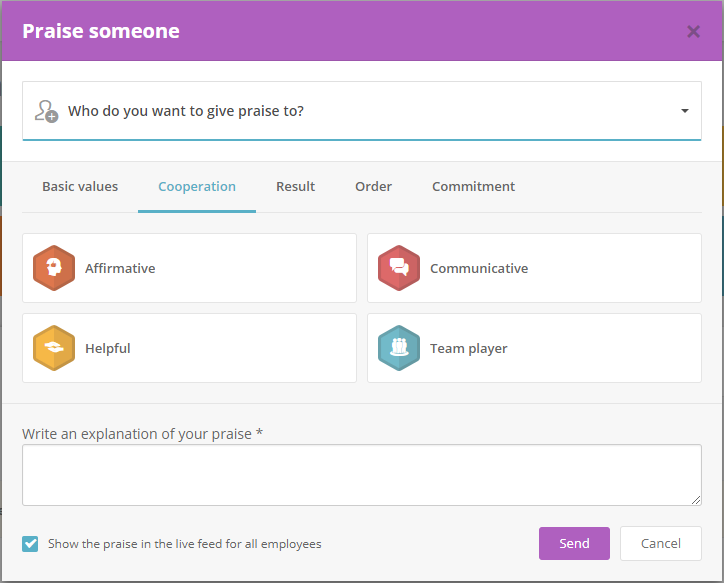Select the Communicative speech bubbles badge icon
The height and width of the screenshot is (583, 724).
click(399, 268)
